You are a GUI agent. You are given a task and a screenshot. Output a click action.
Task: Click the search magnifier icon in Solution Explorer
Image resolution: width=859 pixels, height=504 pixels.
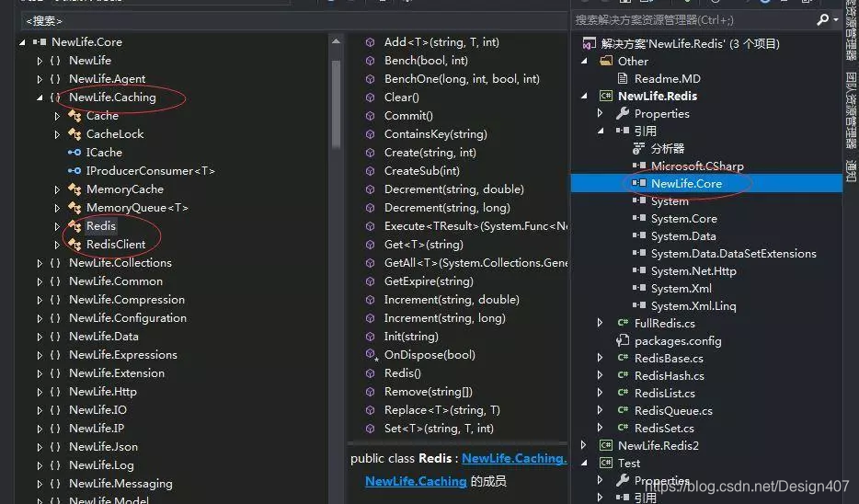822,19
